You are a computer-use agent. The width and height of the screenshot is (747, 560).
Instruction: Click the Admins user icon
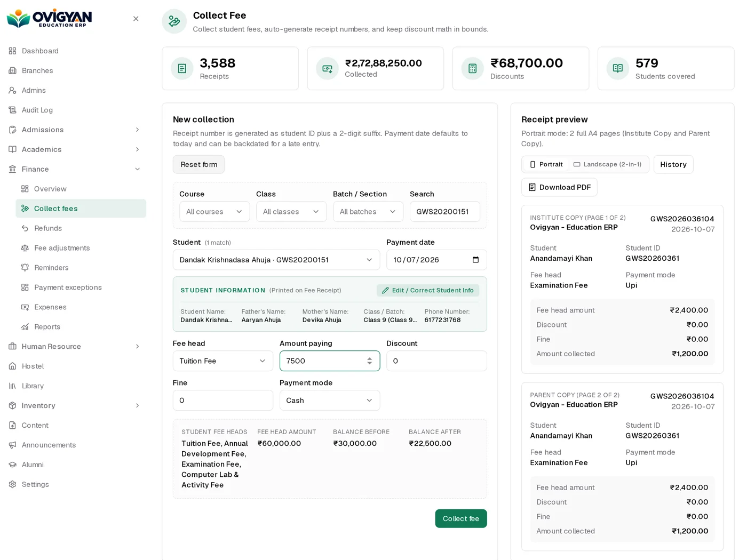click(x=12, y=90)
